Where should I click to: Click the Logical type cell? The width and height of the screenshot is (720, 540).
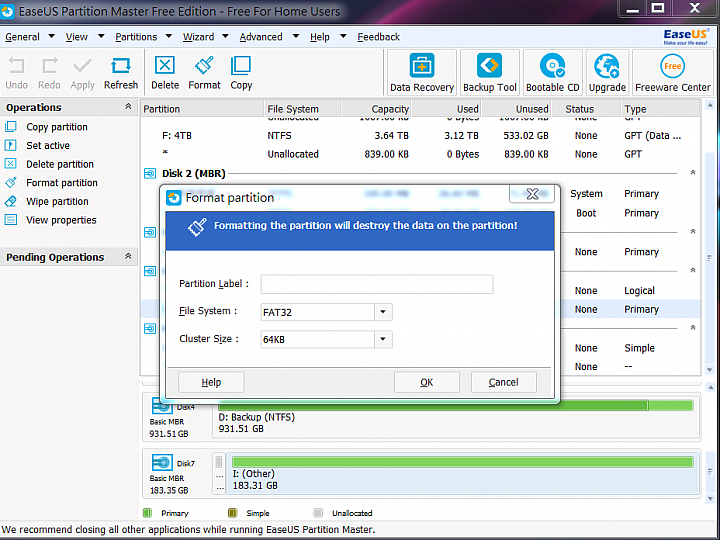(x=639, y=291)
